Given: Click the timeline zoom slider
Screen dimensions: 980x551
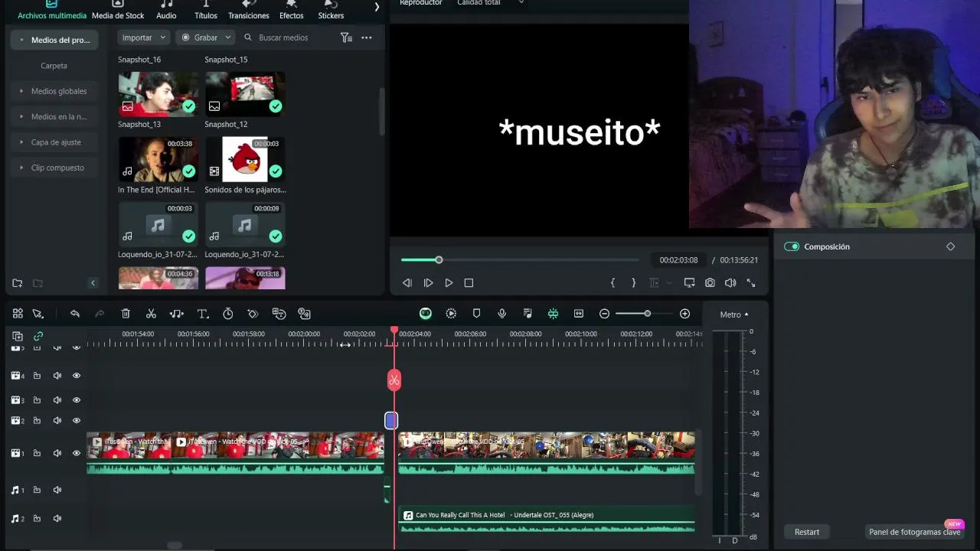Looking at the screenshot, I should 643,314.
